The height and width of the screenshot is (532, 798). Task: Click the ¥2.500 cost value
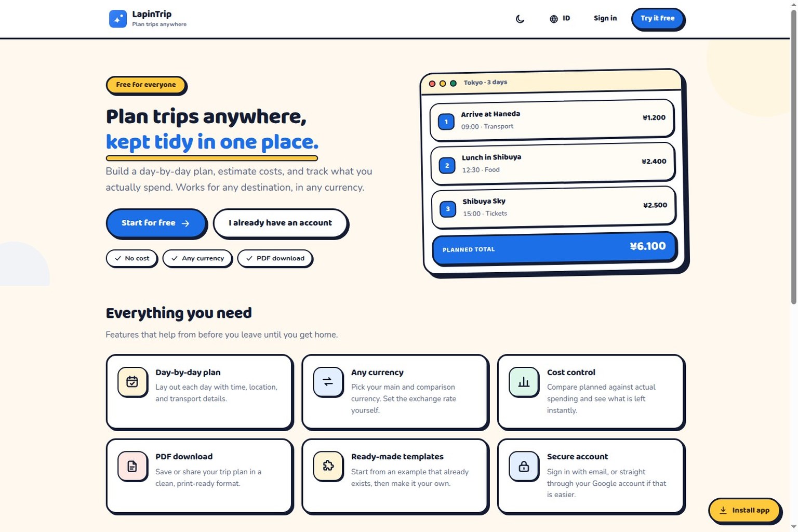655,205
